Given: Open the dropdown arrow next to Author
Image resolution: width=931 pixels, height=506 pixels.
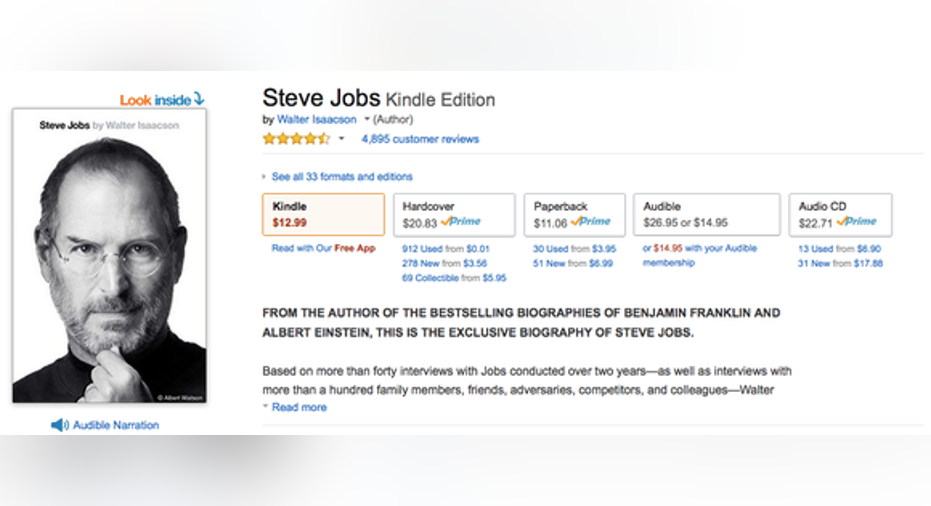Looking at the screenshot, I should click(x=367, y=119).
